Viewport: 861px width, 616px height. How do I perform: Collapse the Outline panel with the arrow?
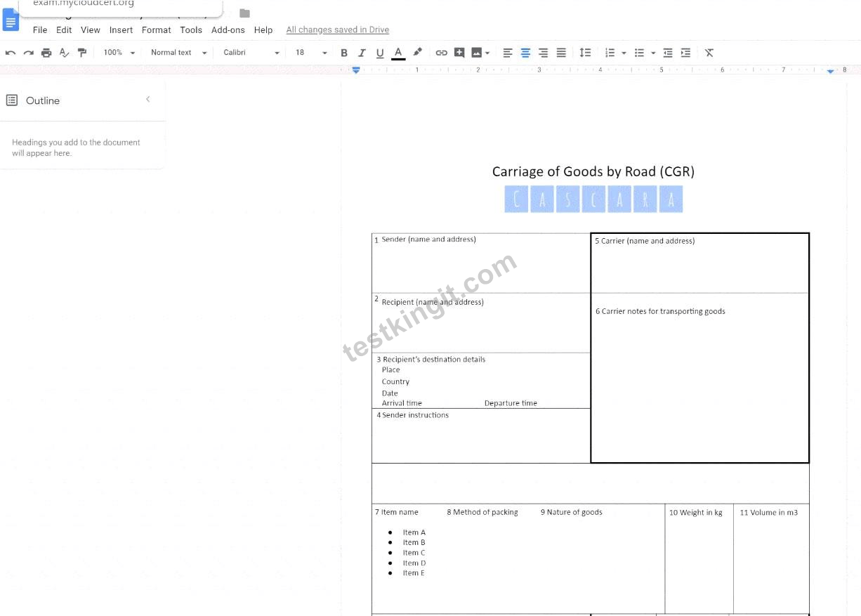[x=148, y=100]
